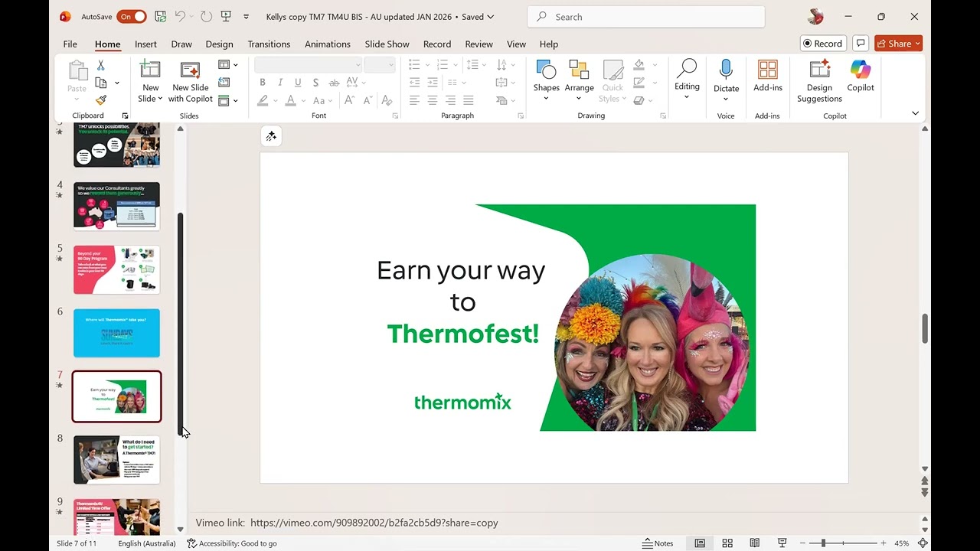980x551 pixels.
Task: Switch to the Design tab
Action: [x=219, y=44]
